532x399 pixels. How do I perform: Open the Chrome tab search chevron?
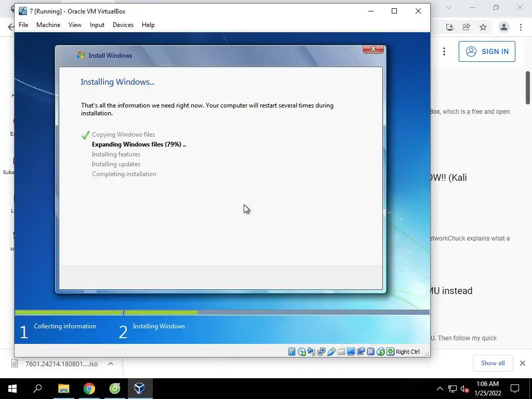(448, 7)
